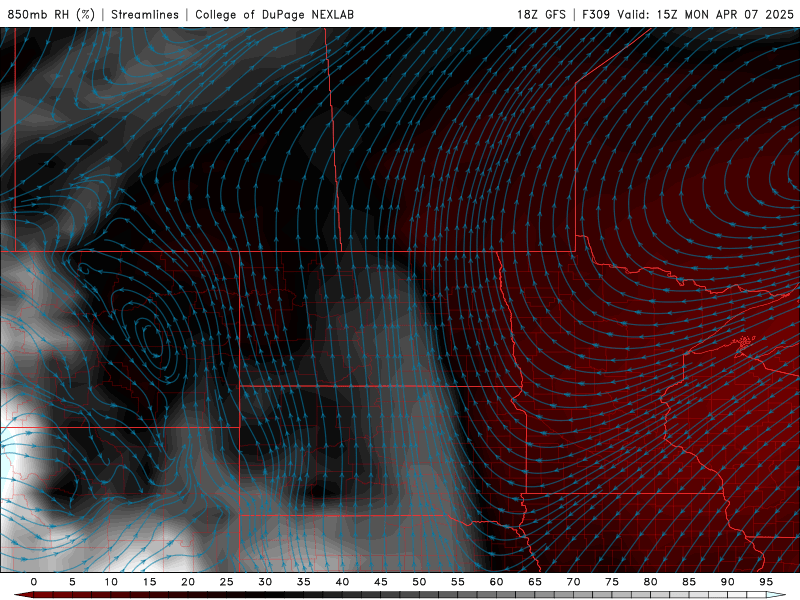
Task: Click the '55' value on the color scale
Action: 458,582
